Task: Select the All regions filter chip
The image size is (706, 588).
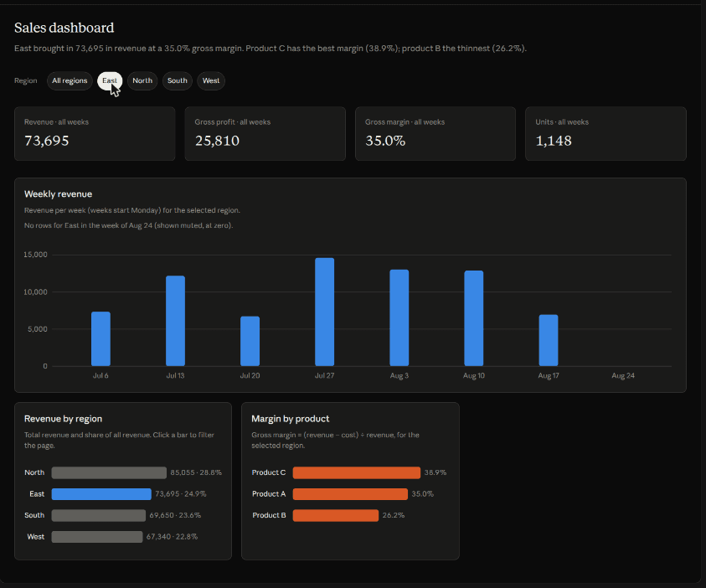Action: (70, 80)
